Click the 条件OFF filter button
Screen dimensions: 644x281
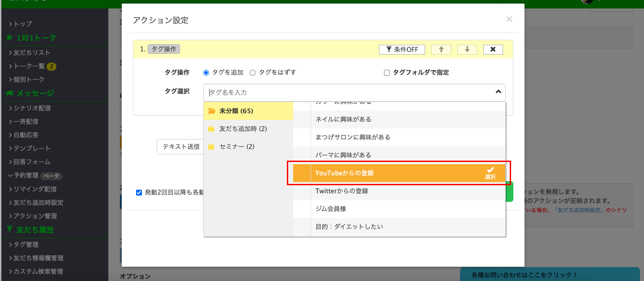(401, 49)
